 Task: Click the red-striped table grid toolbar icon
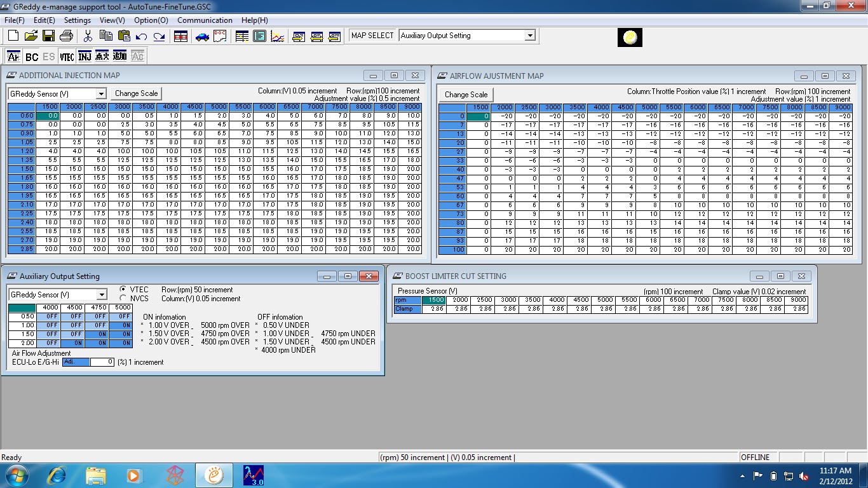181,36
